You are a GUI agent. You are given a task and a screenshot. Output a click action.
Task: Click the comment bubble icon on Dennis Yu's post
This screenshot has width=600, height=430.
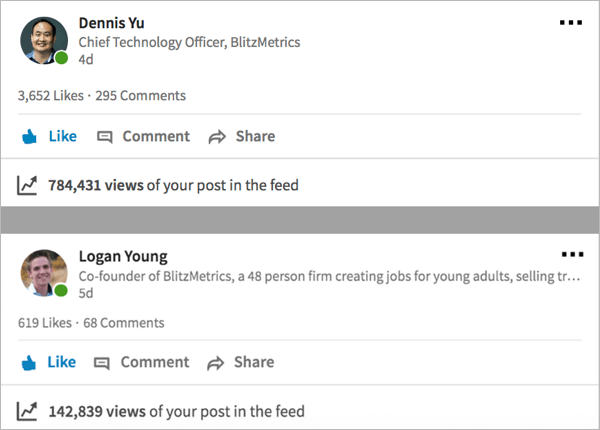tap(104, 137)
